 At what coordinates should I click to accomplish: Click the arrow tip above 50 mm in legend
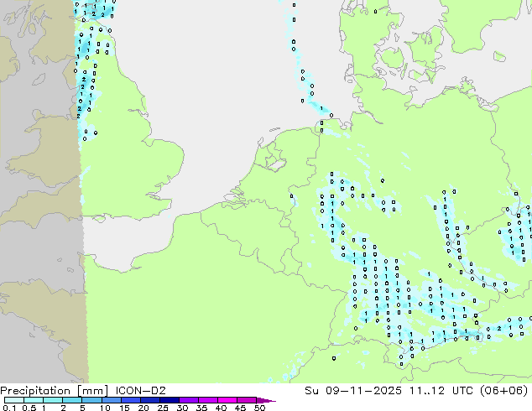pos(266,400)
